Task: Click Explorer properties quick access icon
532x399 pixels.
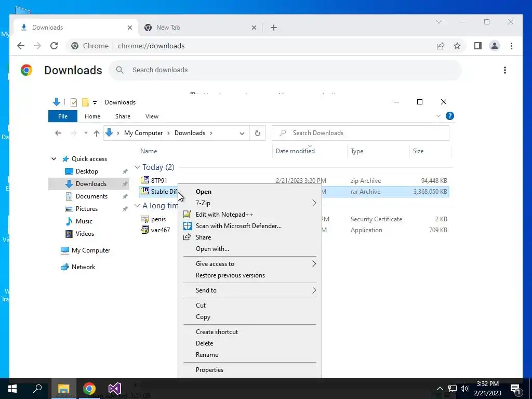Action: pos(74,102)
